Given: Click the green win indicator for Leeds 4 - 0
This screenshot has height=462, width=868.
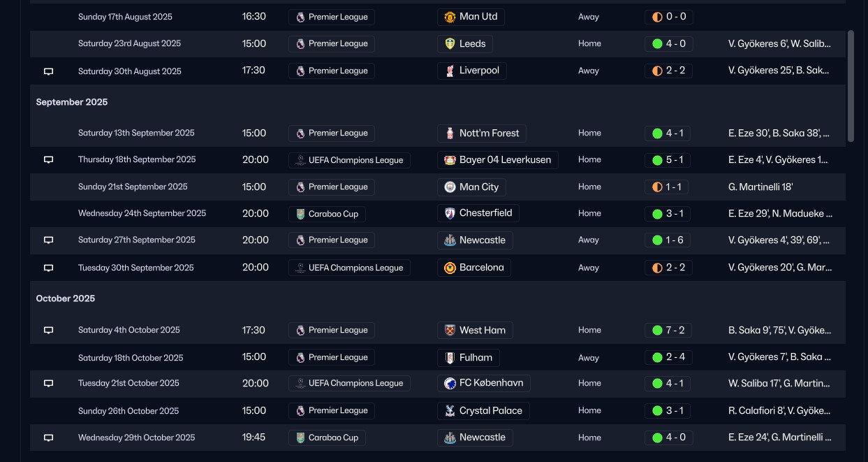Looking at the screenshot, I should pos(657,43).
